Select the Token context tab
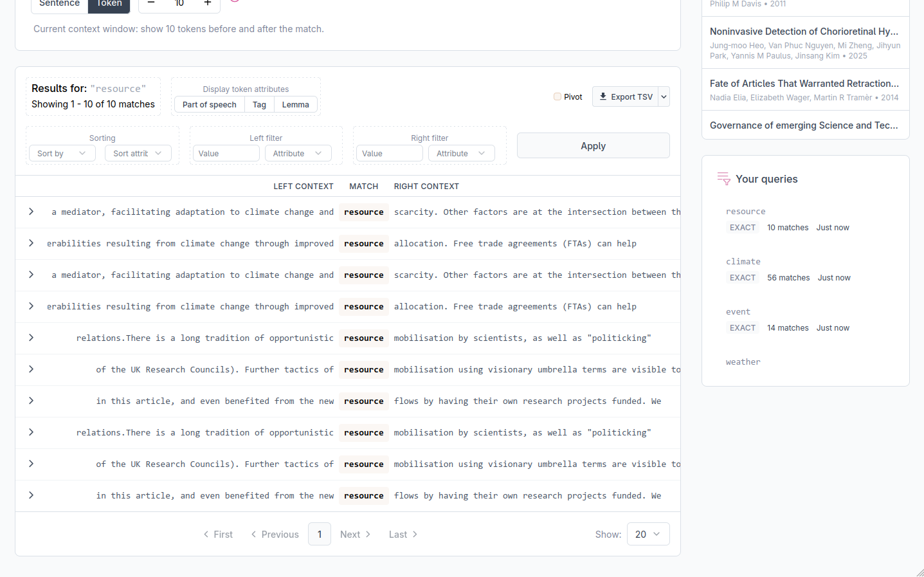This screenshot has width=924, height=577. [109, 4]
